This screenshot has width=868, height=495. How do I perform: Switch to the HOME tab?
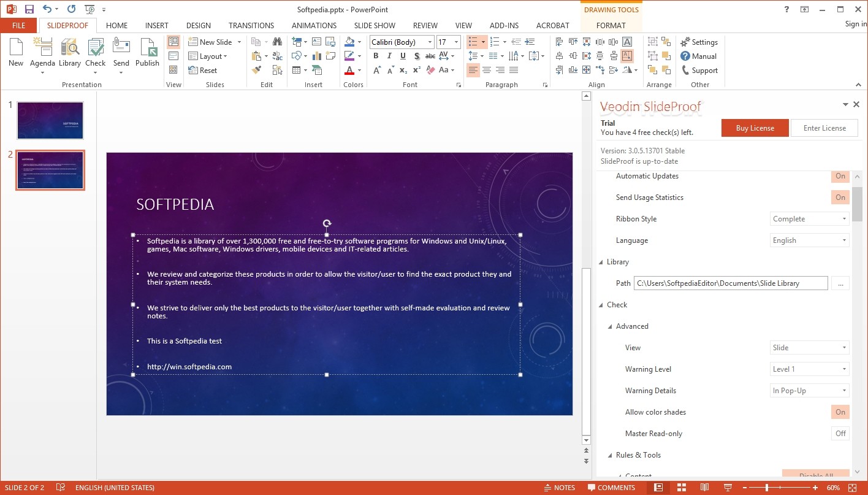coord(116,26)
